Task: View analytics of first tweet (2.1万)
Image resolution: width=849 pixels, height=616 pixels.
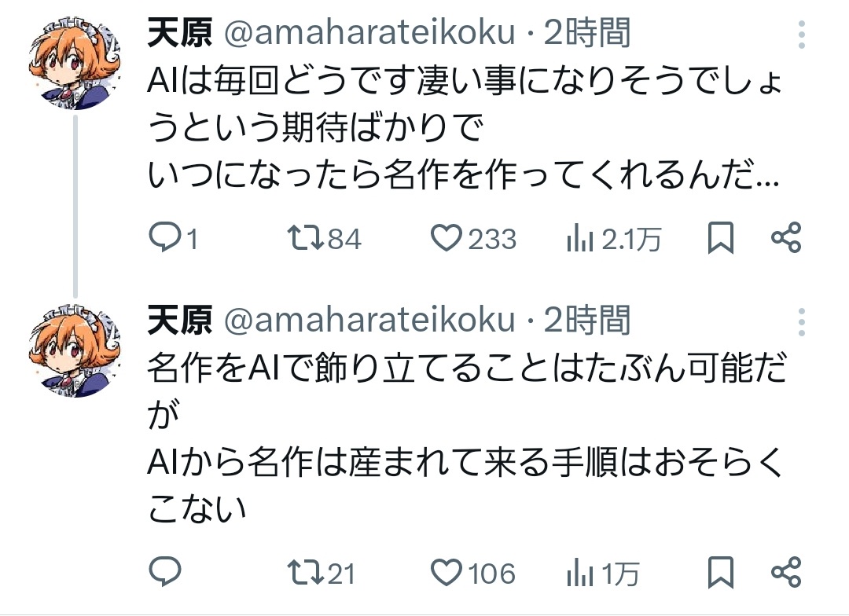Action: tap(579, 239)
